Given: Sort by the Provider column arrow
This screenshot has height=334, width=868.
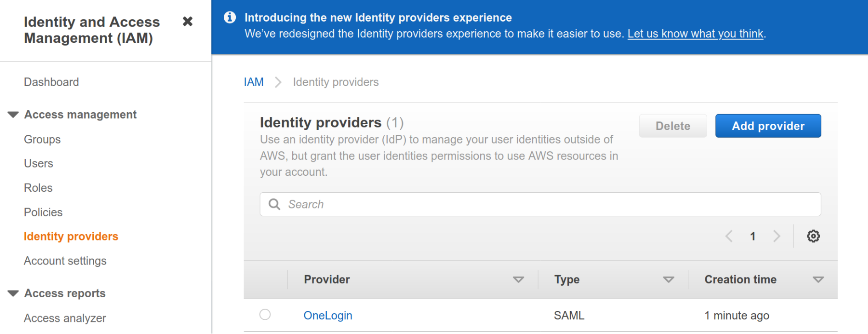Looking at the screenshot, I should coord(518,280).
